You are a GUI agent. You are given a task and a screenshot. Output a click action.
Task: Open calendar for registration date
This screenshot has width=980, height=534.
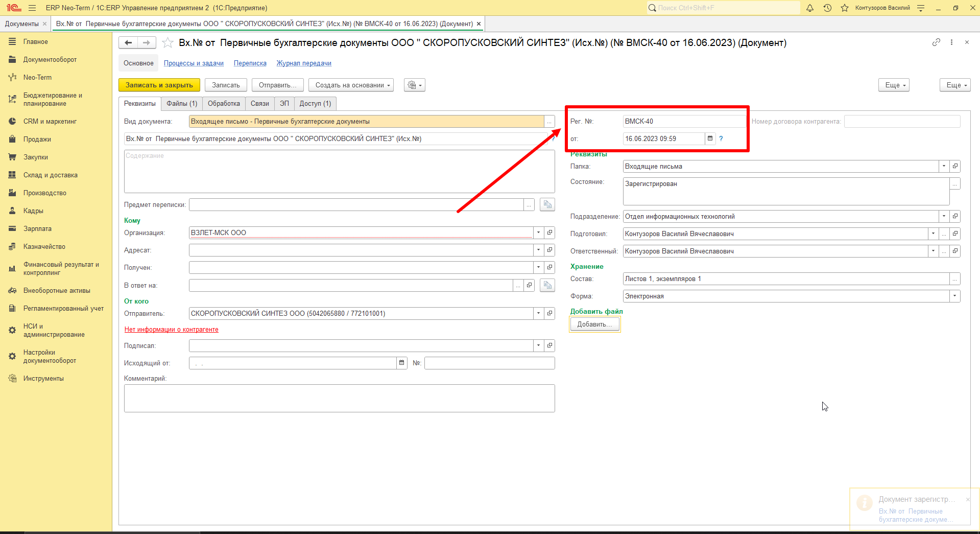[x=710, y=138]
